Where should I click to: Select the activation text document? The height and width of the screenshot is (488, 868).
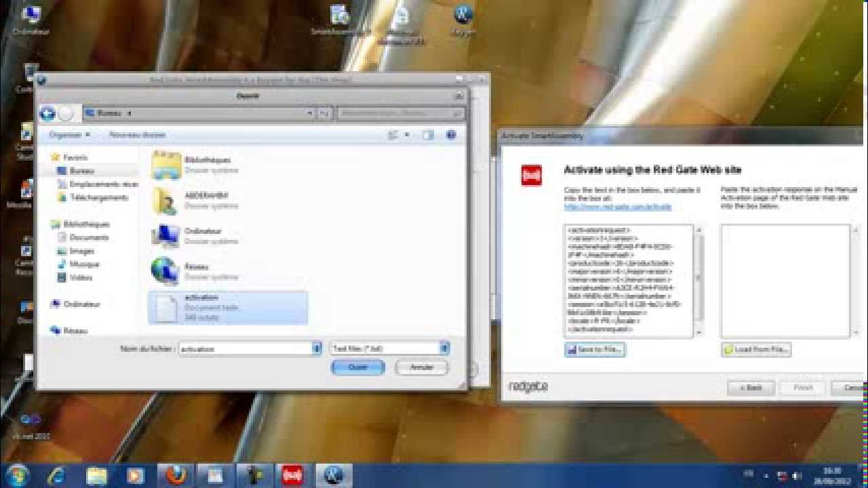click(x=228, y=308)
